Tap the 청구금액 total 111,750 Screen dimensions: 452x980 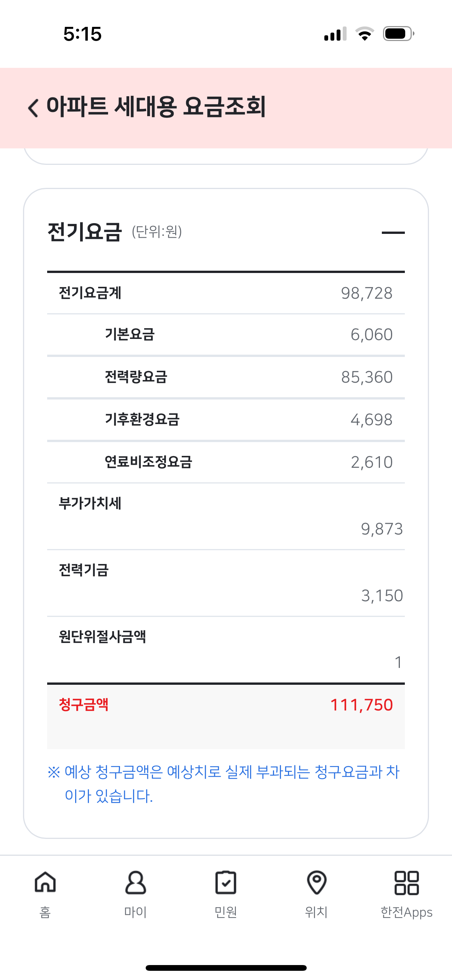point(361,705)
